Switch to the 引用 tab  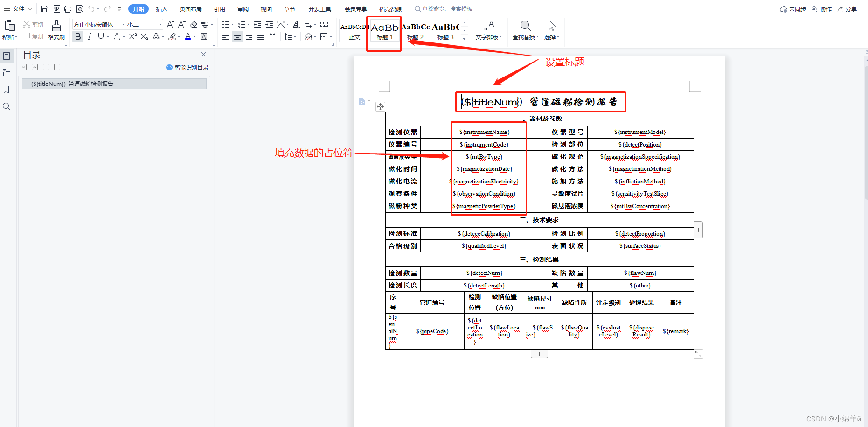pyautogui.click(x=220, y=9)
